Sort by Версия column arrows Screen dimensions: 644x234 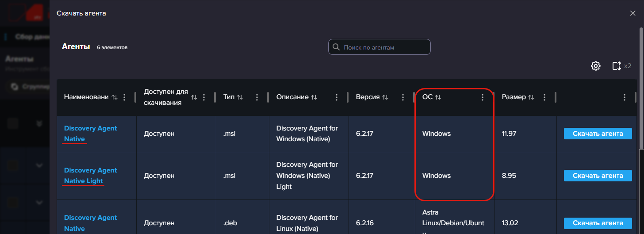click(x=385, y=97)
